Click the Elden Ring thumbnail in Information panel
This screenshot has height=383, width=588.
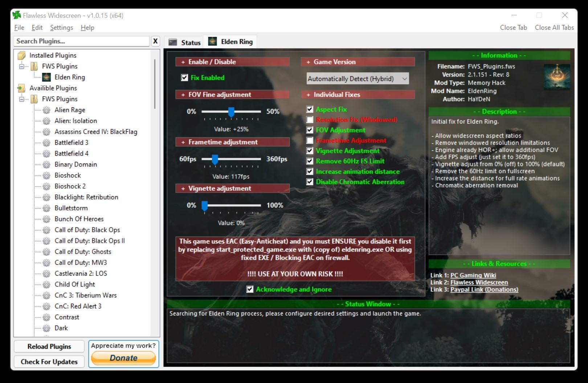[x=557, y=77]
